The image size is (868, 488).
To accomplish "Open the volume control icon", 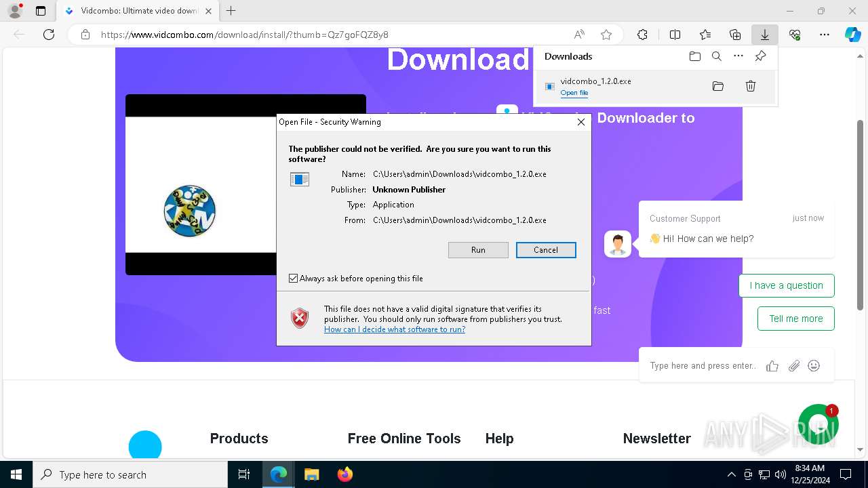I will click(x=781, y=474).
